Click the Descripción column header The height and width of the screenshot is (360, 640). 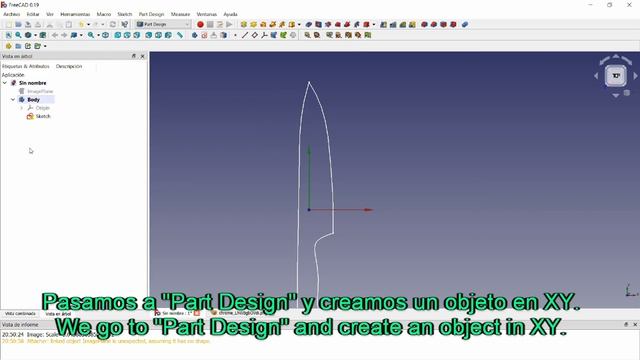(69, 66)
